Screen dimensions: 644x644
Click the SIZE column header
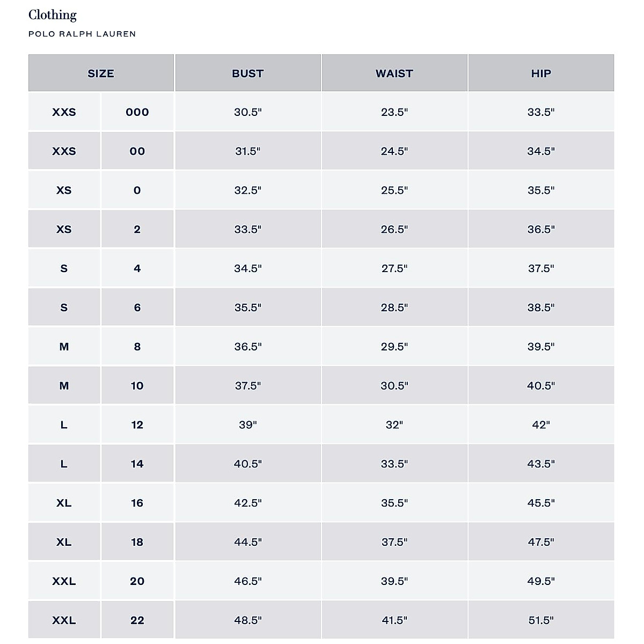click(x=101, y=74)
